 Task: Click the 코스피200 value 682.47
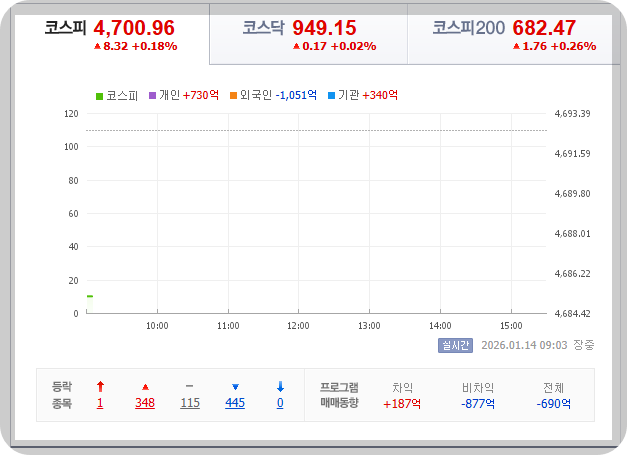pyautogui.click(x=544, y=28)
